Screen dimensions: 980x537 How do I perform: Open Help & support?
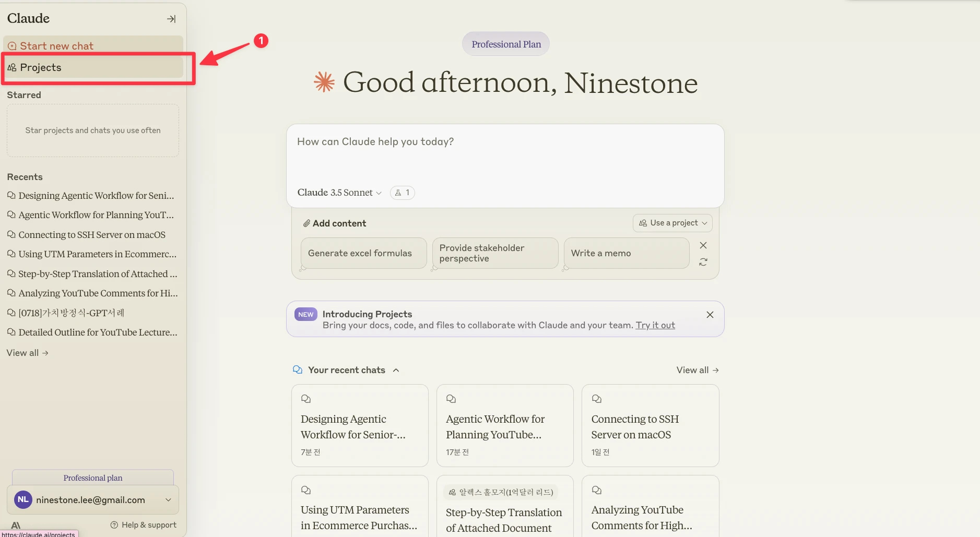(144, 525)
